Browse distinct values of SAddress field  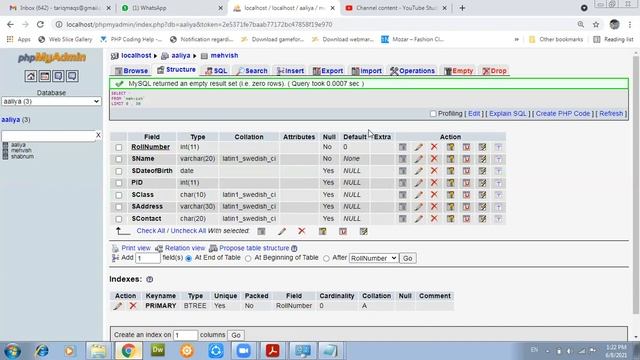[x=402, y=207]
